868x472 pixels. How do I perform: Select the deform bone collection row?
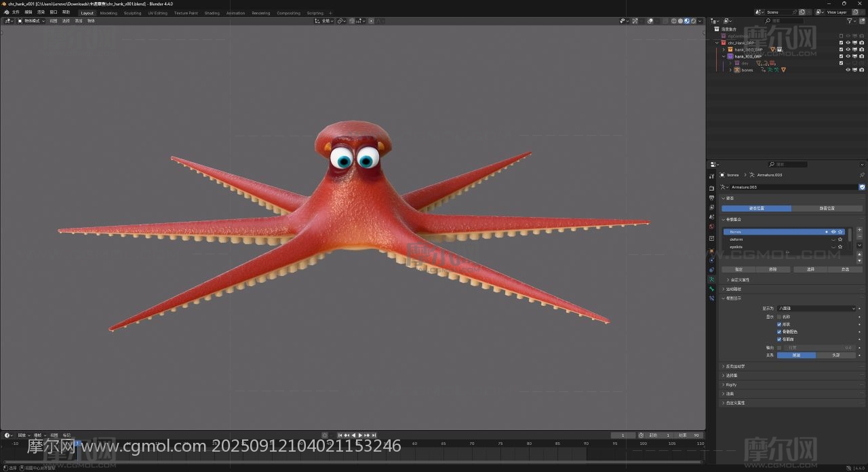pyautogui.click(x=784, y=239)
